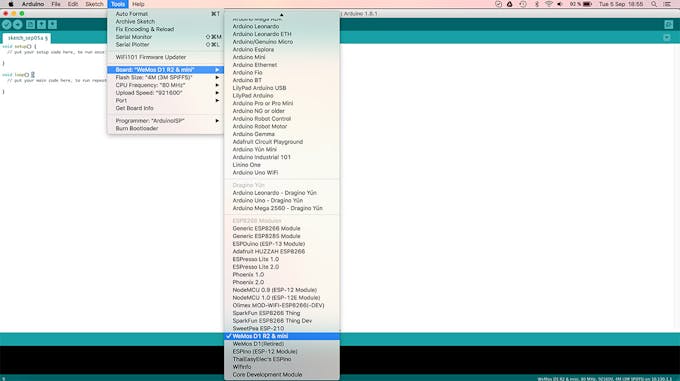This screenshot has width=680, height=381.
Task: Expand the Programmer ArduinoISP submenu
Action: [165, 121]
